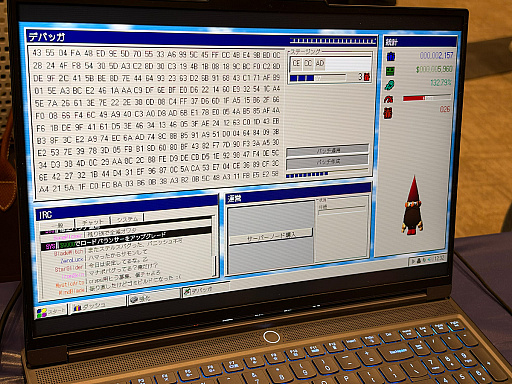Click the staging count number 3
This screenshot has width=512, height=384.
click(x=360, y=77)
